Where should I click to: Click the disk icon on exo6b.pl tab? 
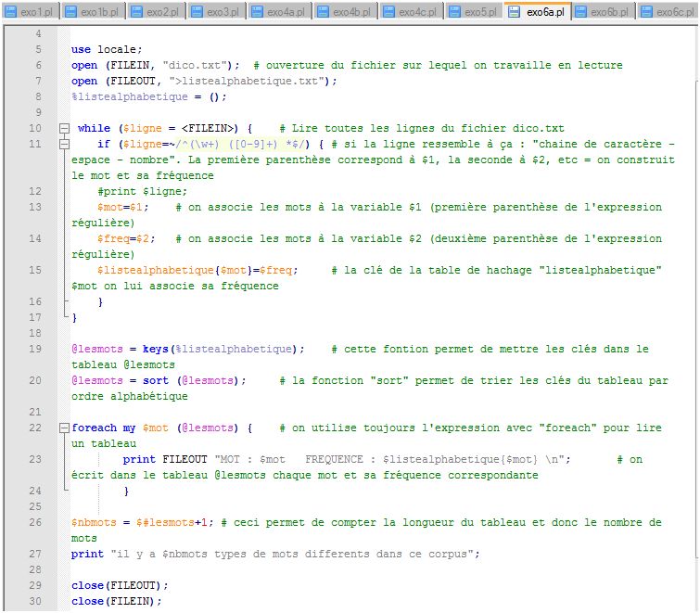point(580,12)
